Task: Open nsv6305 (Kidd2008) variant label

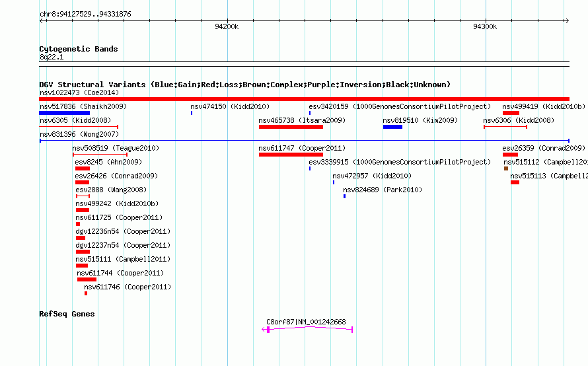Action: coord(75,120)
